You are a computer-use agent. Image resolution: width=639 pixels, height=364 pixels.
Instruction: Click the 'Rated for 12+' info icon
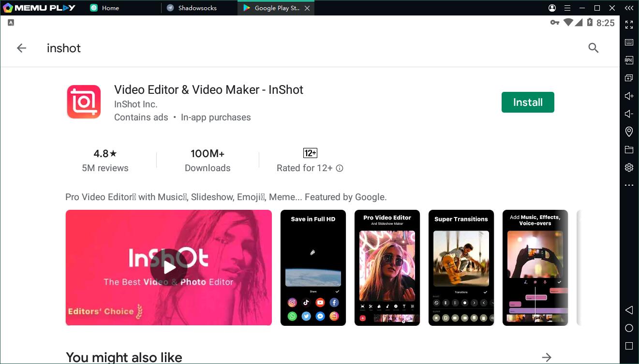(x=340, y=168)
